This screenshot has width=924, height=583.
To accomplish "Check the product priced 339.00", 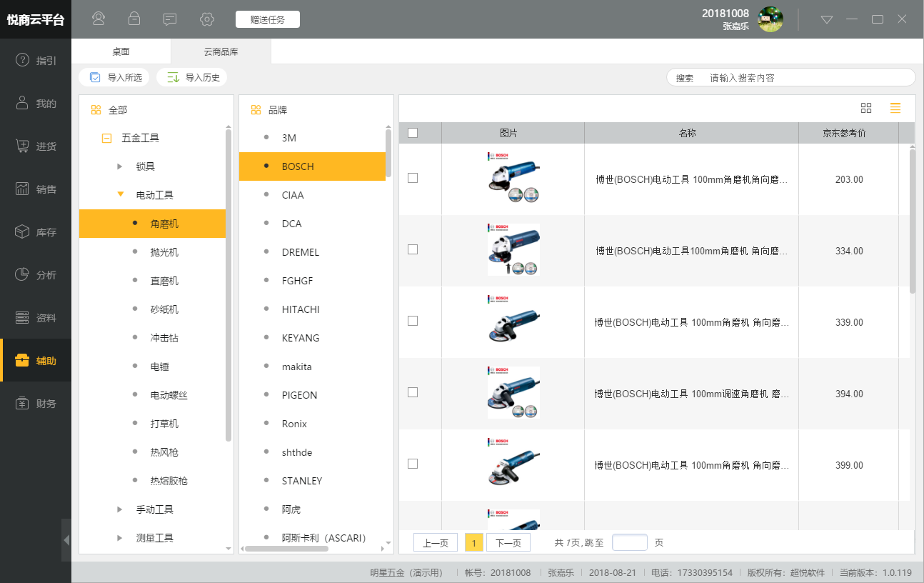I will pos(413,321).
